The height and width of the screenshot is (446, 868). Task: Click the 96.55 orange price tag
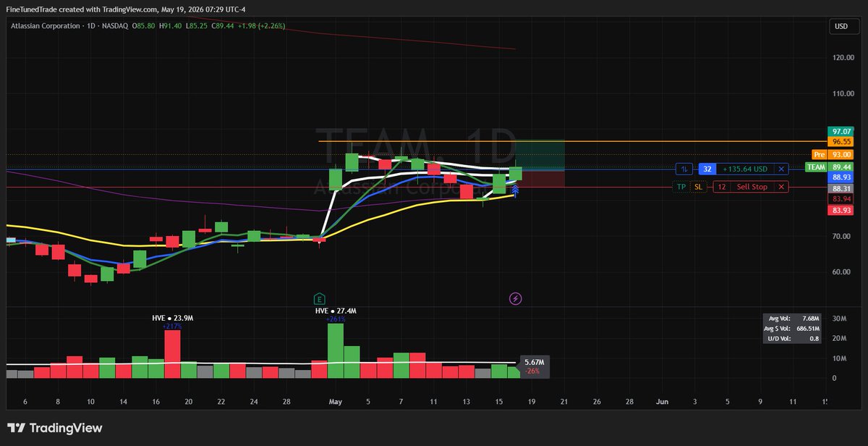pyautogui.click(x=841, y=142)
